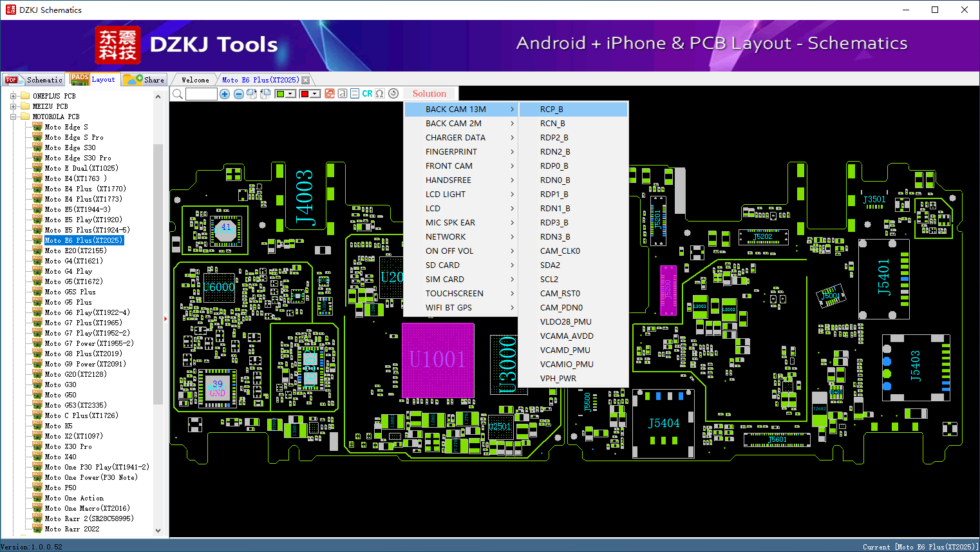Image resolution: width=980 pixels, height=552 pixels.
Task: Rotate the board counter-clockwise
Action: coord(265,94)
